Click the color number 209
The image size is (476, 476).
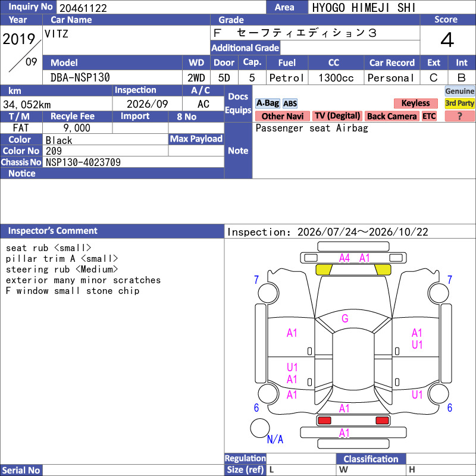(x=54, y=151)
